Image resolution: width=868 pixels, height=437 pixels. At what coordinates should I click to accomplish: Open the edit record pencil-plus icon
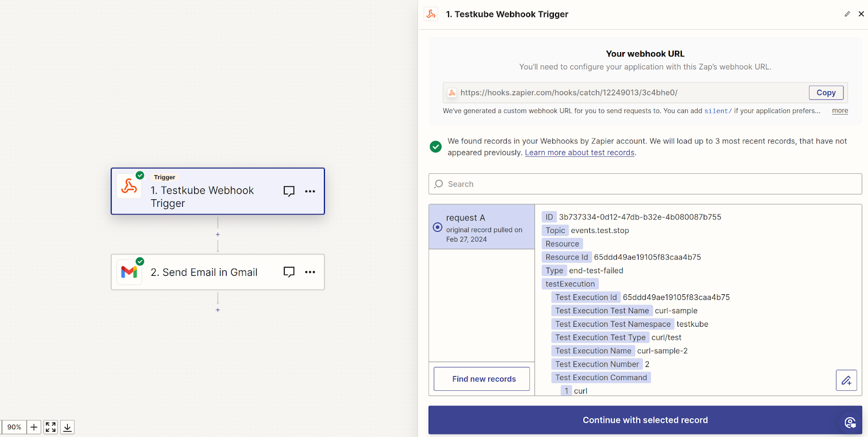pyautogui.click(x=846, y=381)
